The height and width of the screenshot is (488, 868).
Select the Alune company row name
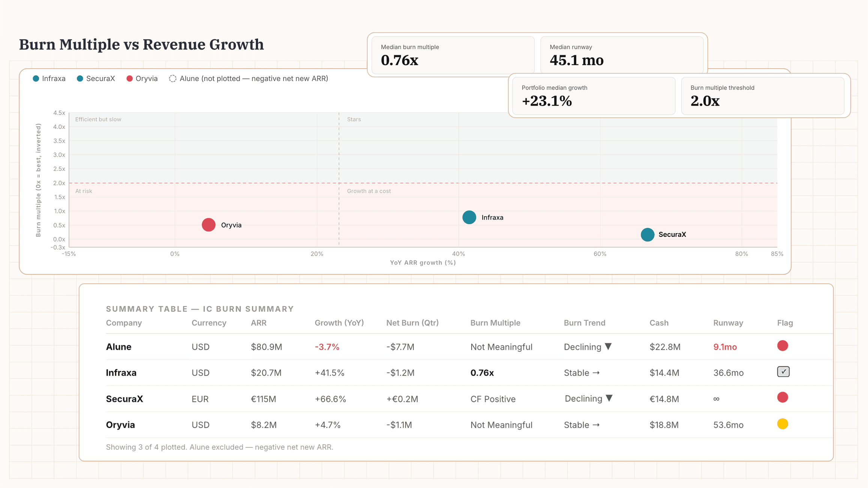[x=119, y=347]
